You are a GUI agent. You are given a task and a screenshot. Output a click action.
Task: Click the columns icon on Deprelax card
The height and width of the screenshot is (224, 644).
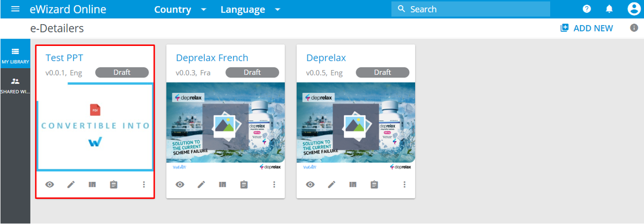pyautogui.click(x=353, y=184)
